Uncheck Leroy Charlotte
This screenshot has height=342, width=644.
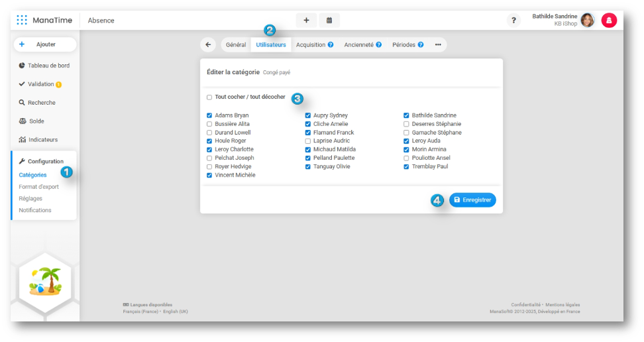[209, 150]
